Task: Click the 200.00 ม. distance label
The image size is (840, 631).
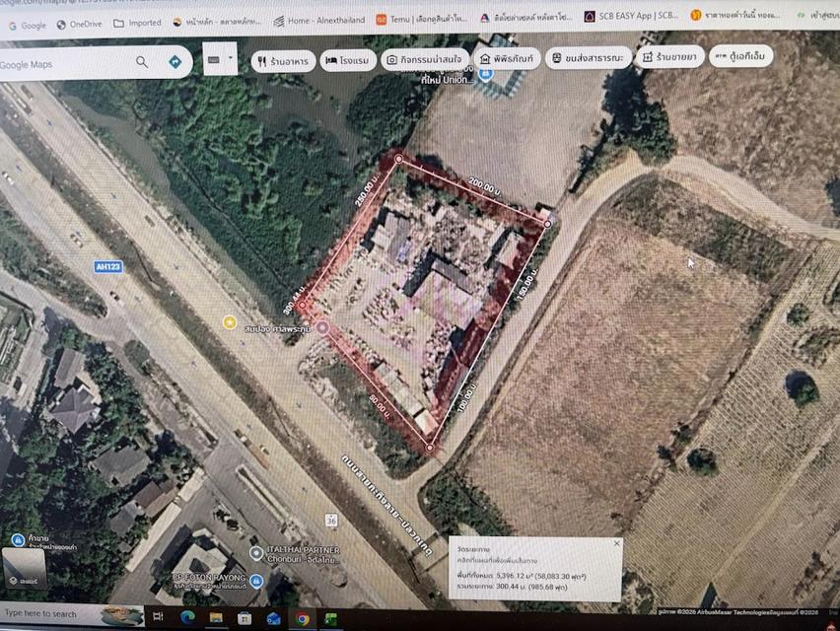Action: pyautogui.click(x=485, y=187)
